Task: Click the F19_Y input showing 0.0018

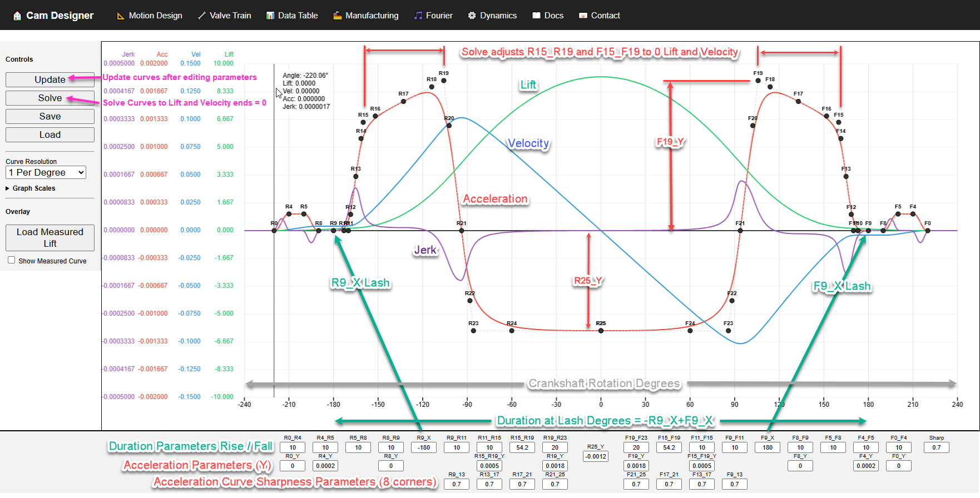Action: pos(636,466)
